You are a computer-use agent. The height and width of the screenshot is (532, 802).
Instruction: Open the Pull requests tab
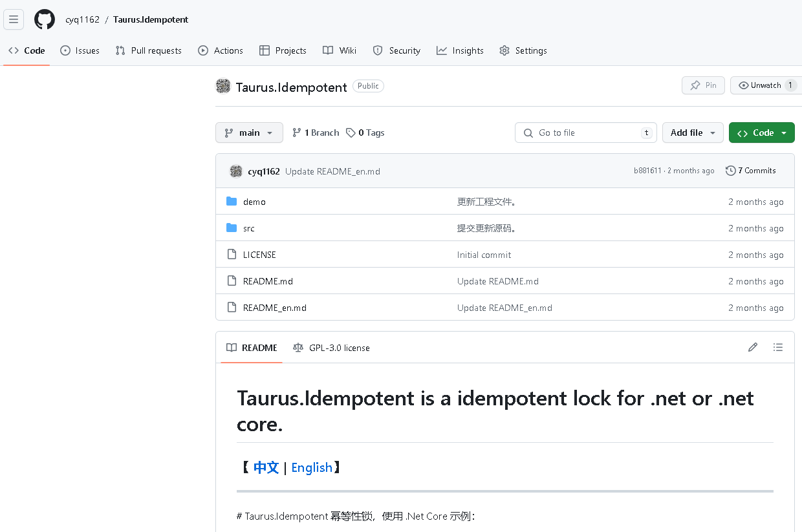pyautogui.click(x=148, y=50)
